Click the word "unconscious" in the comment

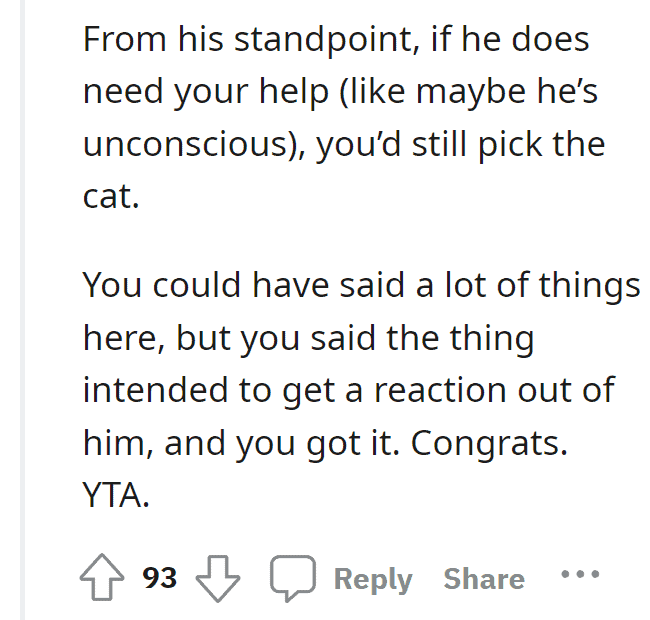[x=185, y=144]
